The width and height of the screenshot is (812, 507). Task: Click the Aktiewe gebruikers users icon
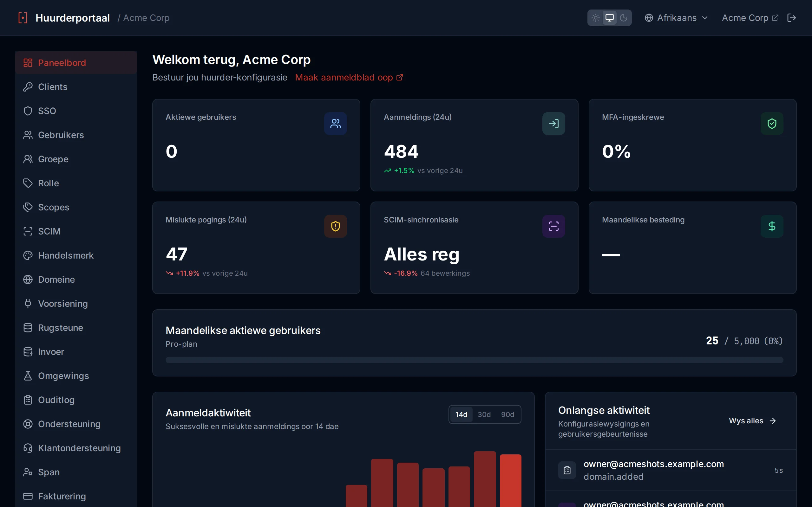click(x=336, y=124)
